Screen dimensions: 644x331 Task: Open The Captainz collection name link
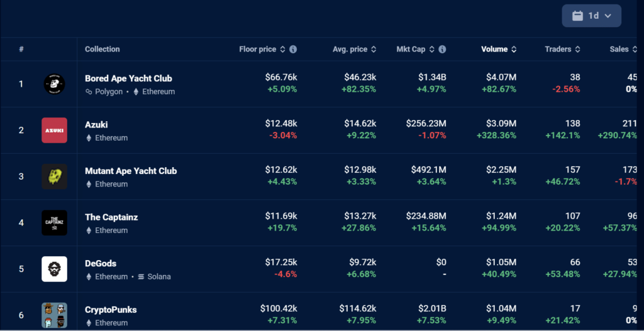[x=111, y=217]
